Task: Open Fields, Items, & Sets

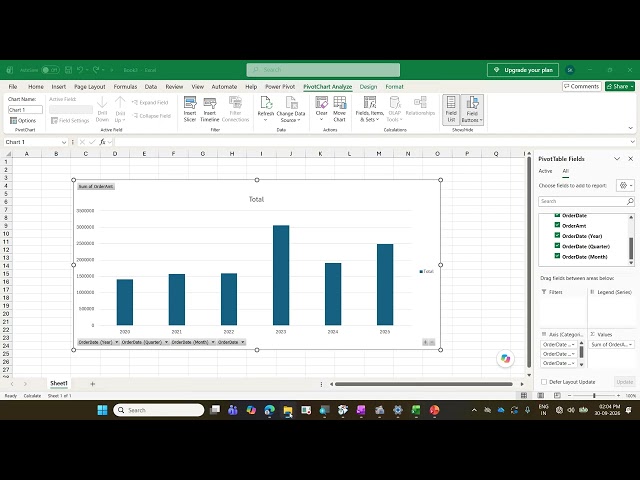Action: pyautogui.click(x=370, y=109)
